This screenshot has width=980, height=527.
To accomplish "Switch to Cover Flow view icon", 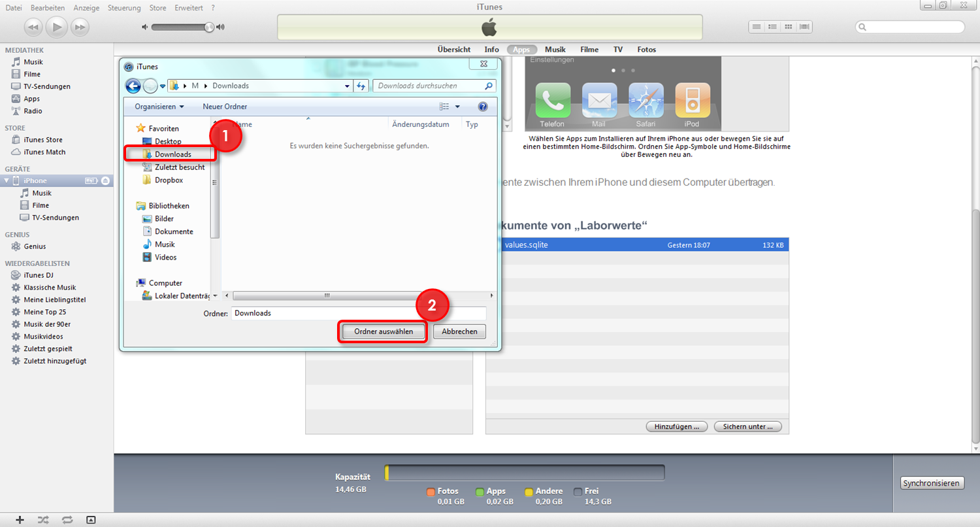I will click(804, 27).
